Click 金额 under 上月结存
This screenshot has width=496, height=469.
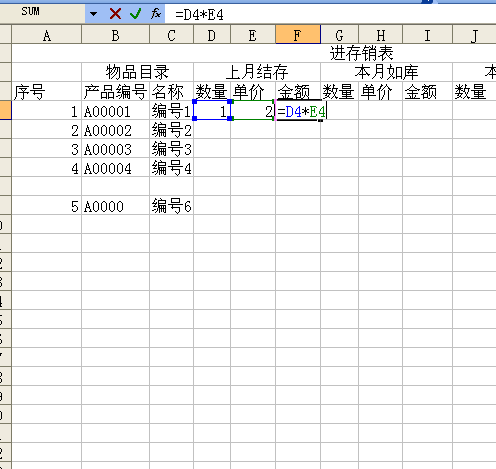click(x=298, y=91)
